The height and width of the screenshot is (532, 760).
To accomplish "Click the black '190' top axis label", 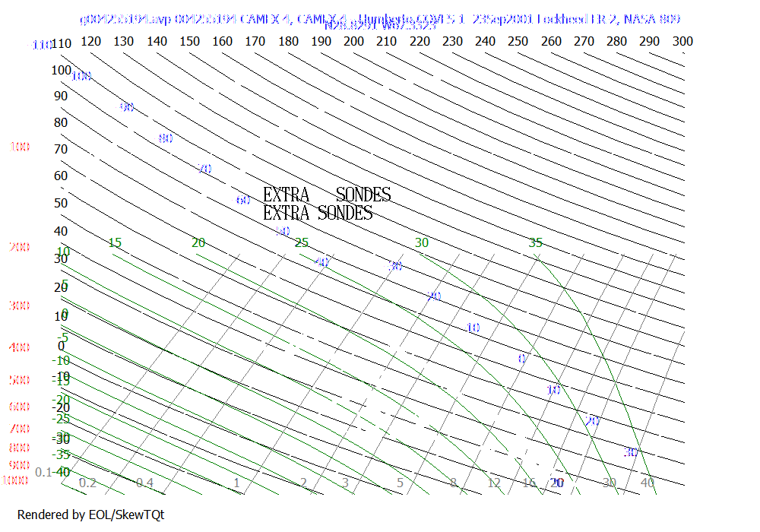I will pyautogui.click(x=321, y=41).
